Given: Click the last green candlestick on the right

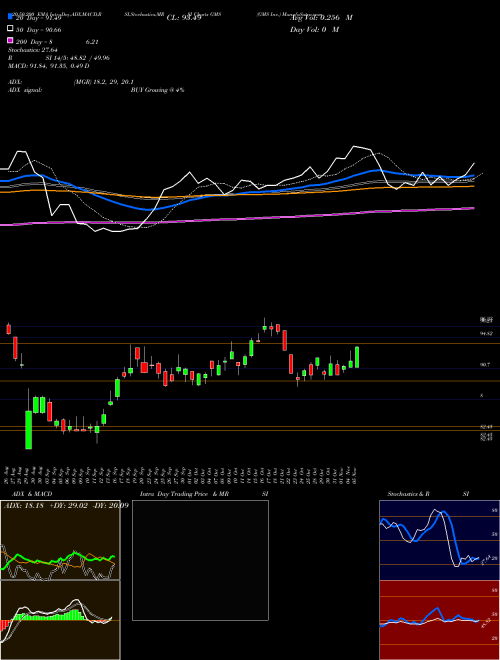Looking at the screenshot, I should pos(357,357).
